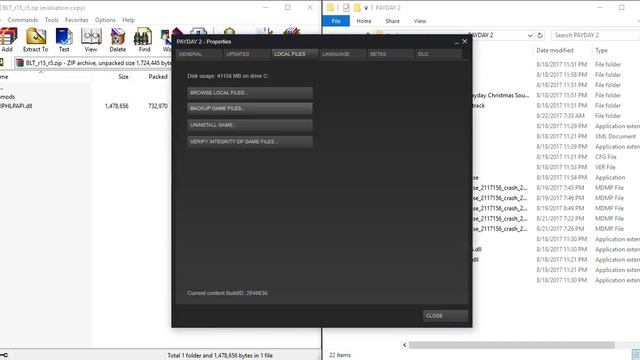640x360 pixels.
Task: Open the Help menu in WinRAR
Action: pyautogui.click(x=128, y=20)
